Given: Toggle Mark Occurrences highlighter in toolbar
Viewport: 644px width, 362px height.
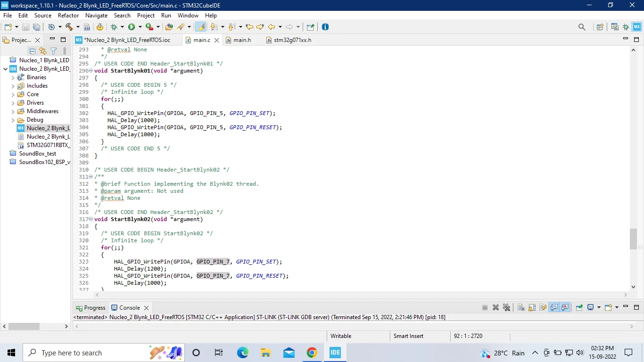Looking at the screenshot, I should pos(201,27).
